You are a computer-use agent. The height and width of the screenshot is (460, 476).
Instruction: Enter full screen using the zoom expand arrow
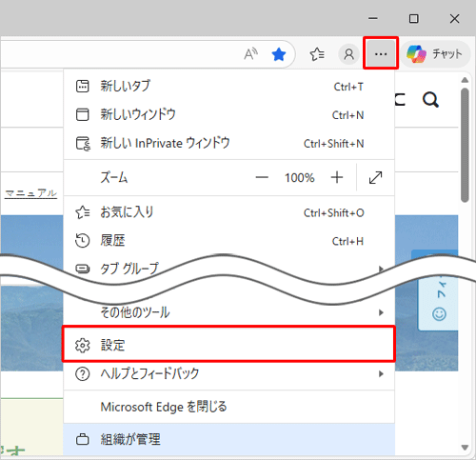375,177
